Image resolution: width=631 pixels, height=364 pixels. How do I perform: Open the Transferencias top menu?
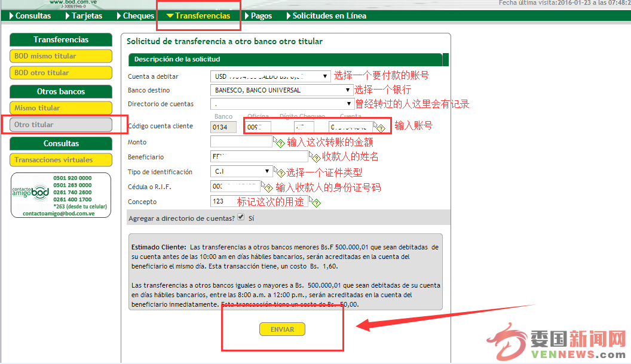pos(198,16)
